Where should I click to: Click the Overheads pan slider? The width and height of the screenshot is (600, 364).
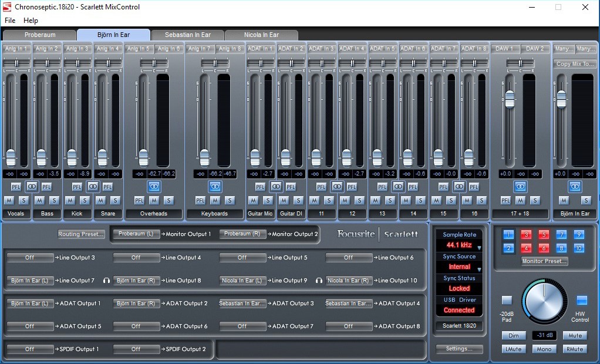pyautogui.click(x=154, y=63)
